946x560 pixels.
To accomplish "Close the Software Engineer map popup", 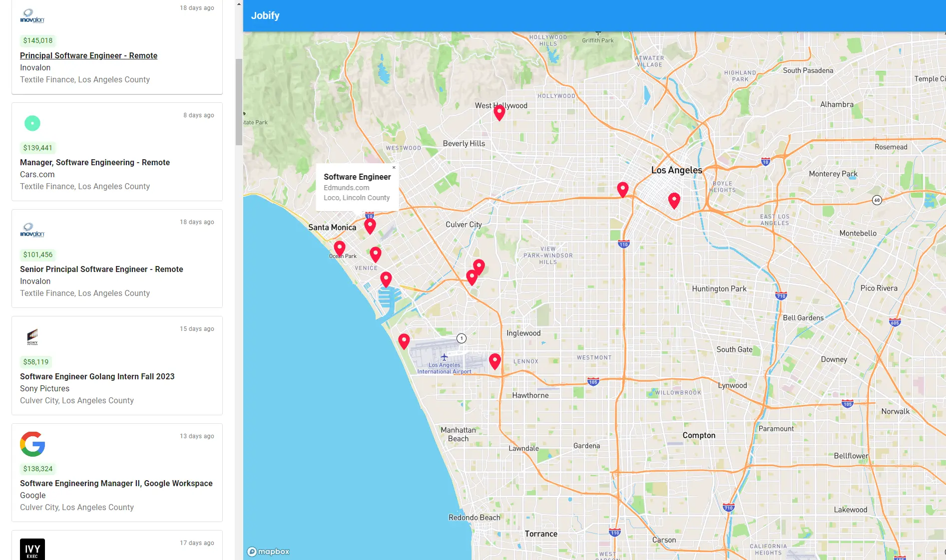I will [x=394, y=168].
